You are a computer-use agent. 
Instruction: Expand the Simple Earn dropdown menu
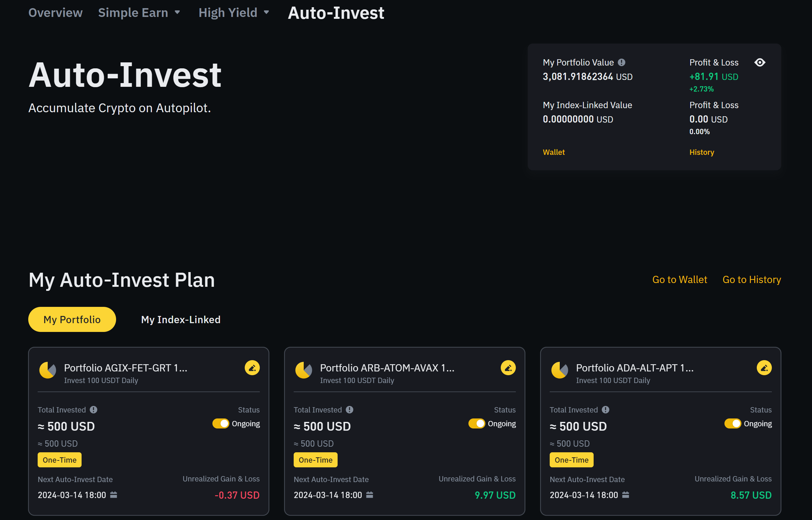click(139, 13)
